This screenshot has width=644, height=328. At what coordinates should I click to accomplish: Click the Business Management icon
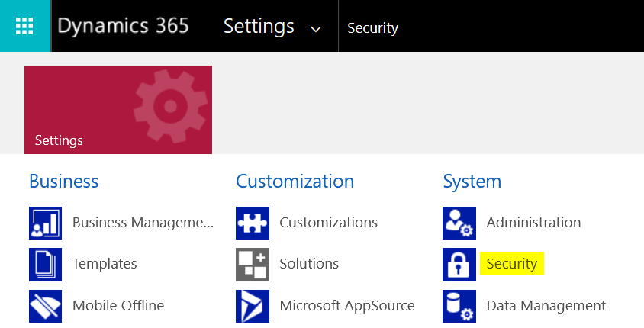tap(46, 223)
